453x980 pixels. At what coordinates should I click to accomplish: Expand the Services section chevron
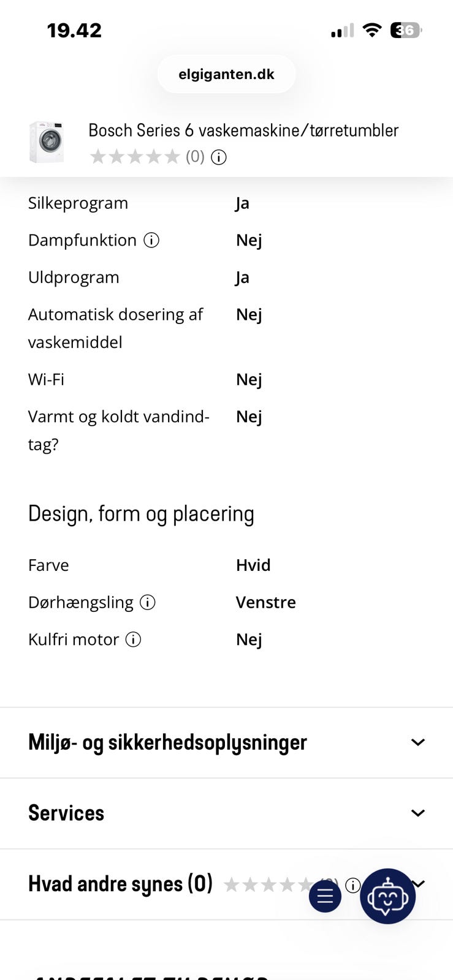coord(418,813)
